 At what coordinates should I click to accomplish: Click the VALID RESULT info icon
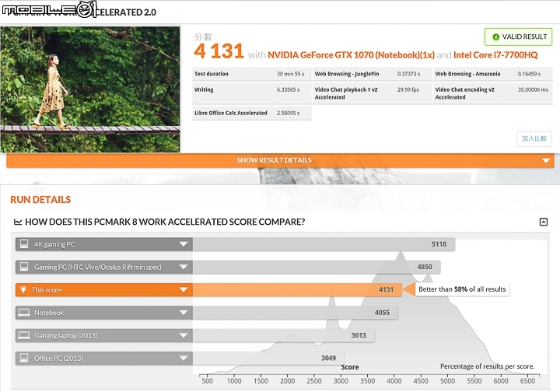click(495, 37)
